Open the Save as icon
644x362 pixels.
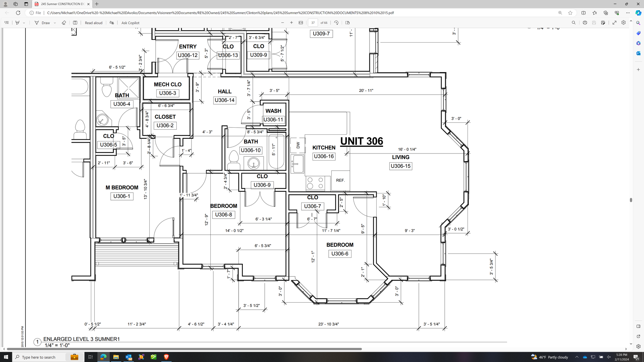603,23
